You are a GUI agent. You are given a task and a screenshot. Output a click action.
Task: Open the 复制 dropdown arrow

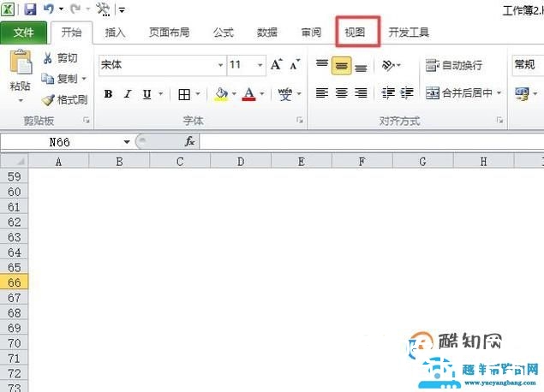84,79
